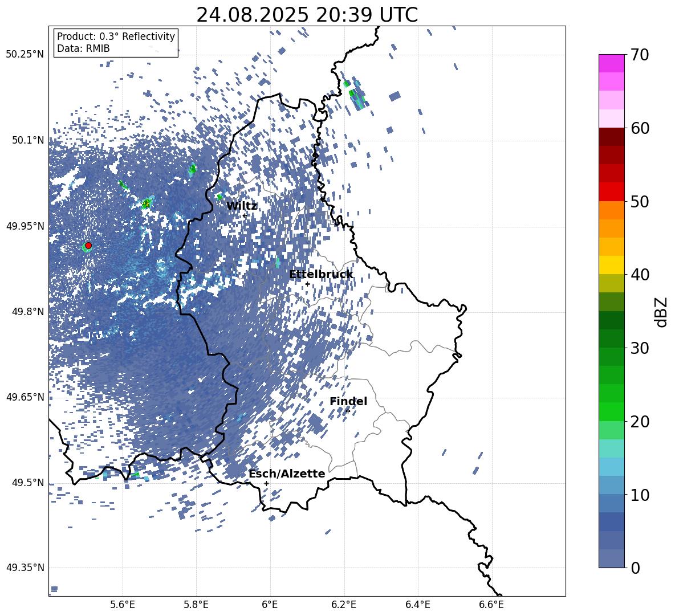Click the 50.25°N latitude label

[26, 55]
